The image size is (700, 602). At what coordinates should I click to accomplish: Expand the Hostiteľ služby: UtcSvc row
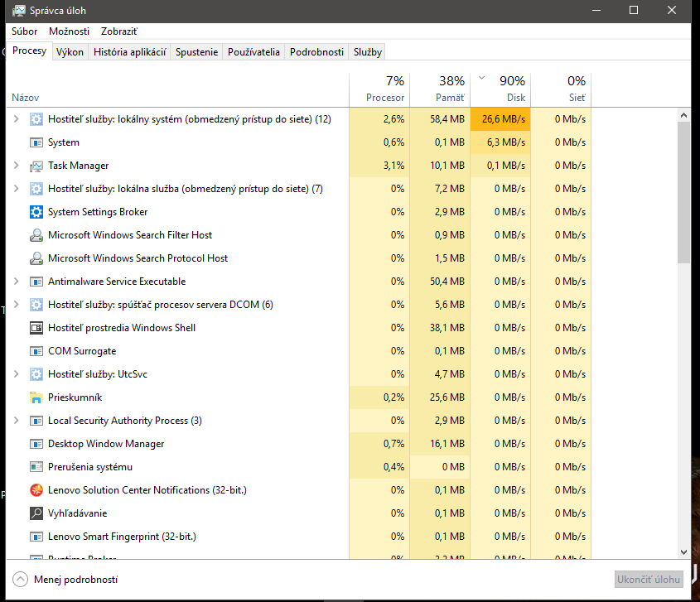(16, 374)
